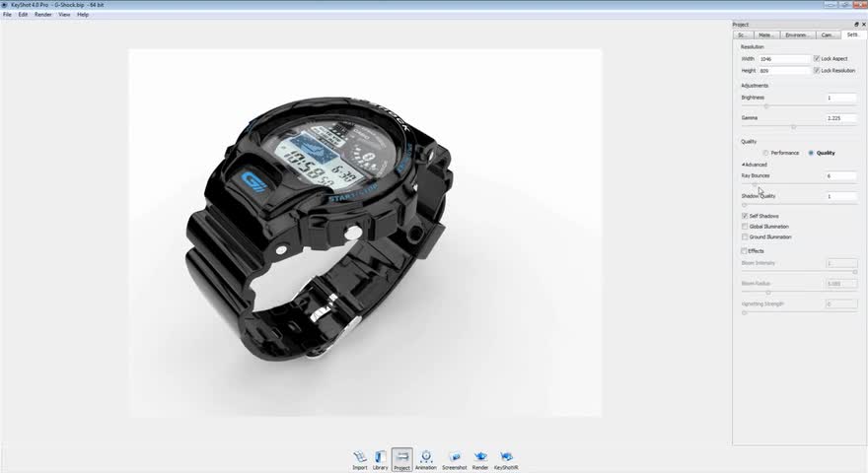Open the Help menu
The image size is (868, 473).
coord(83,15)
